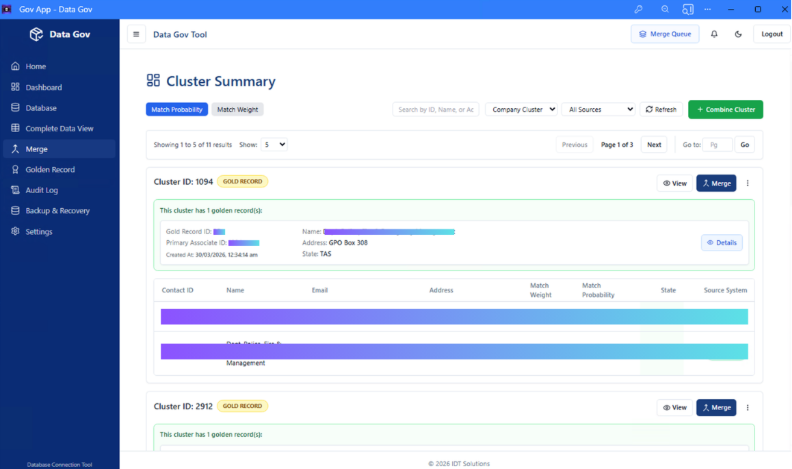Focus the Go to page field

coord(717,144)
